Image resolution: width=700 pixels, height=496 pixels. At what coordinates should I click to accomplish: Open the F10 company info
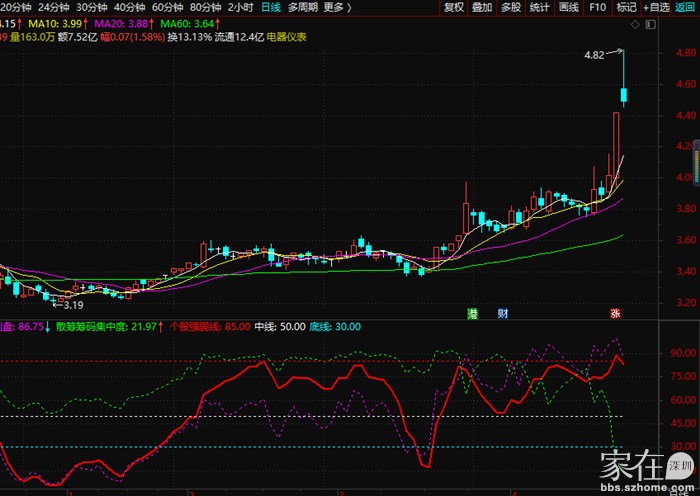[598, 7]
